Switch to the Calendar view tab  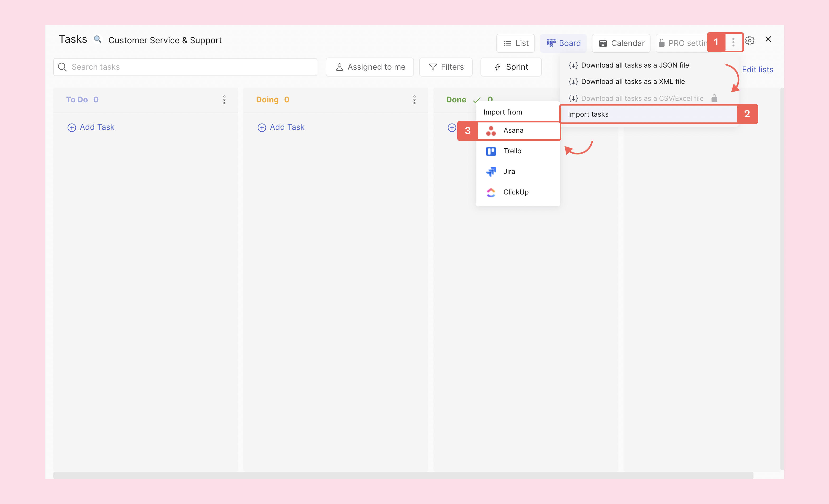621,43
